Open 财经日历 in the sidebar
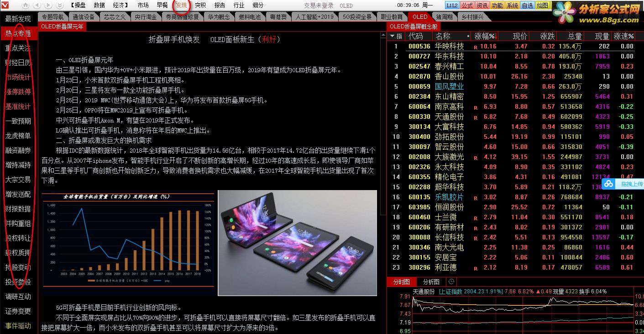644x334 pixels. pyautogui.click(x=18, y=63)
